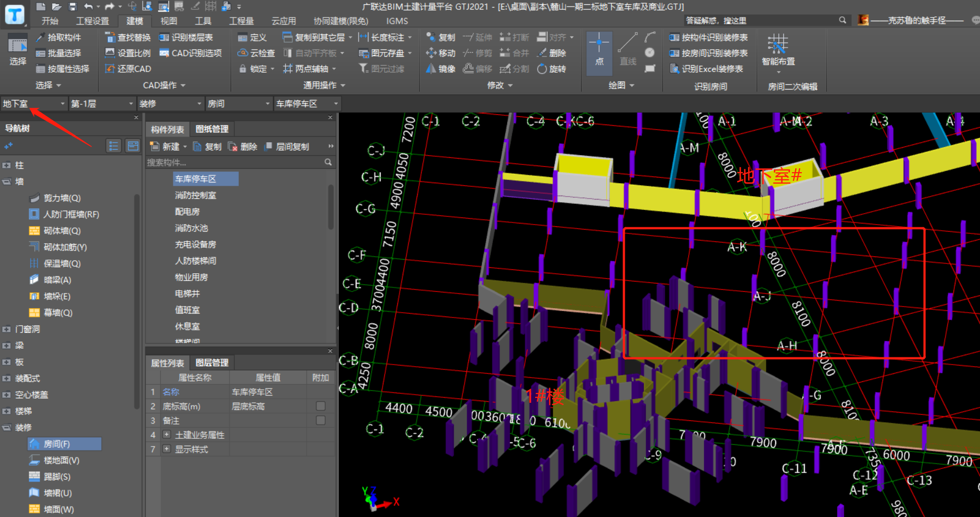Open the 视图 ribbon tab
Viewport: 980px width, 517px height.
point(168,21)
